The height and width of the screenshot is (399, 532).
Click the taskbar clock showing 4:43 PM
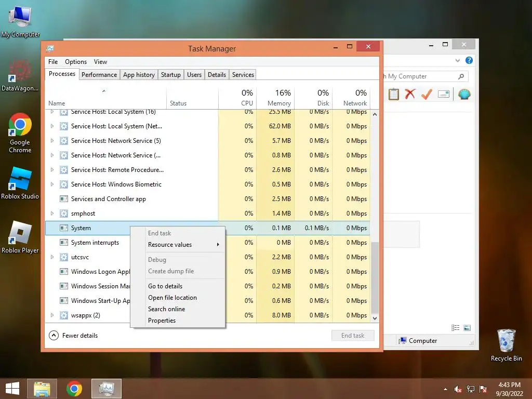509,389
